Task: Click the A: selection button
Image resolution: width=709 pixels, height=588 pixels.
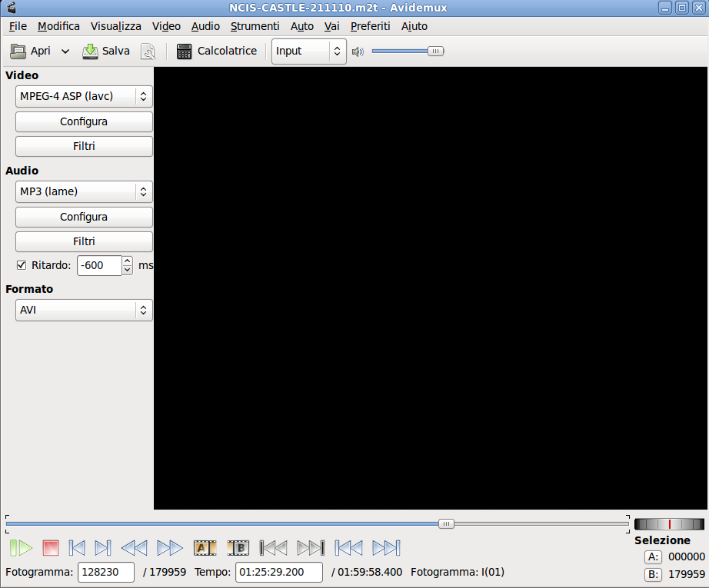Action: pyautogui.click(x=653, y=556)
